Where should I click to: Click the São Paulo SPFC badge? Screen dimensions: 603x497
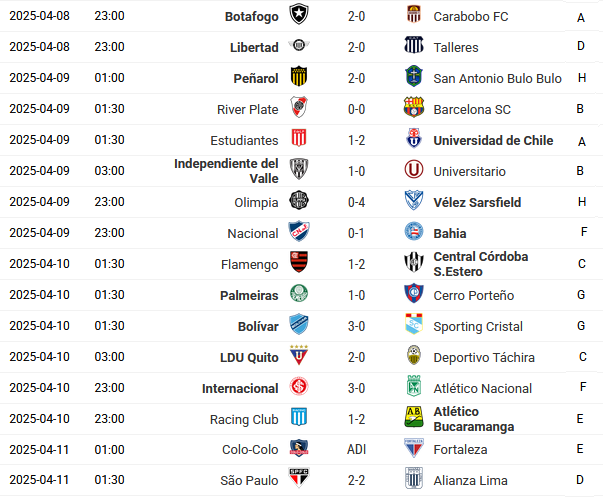tap(299, 478)
